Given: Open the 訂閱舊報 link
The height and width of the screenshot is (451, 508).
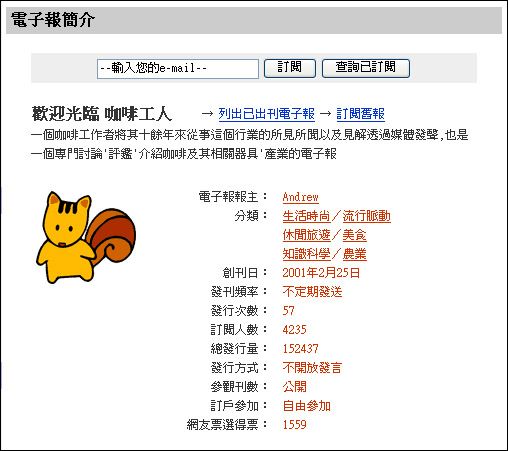Looking at the screenshot, I should [360, 114].
